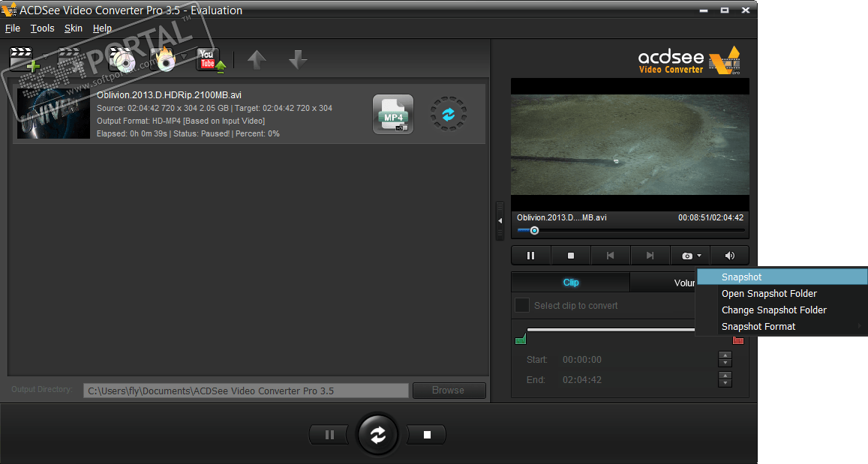This screenshot has width=868, height=464.
Task: Click the convert icon beside Oblivion file
Action: [449, 114]
